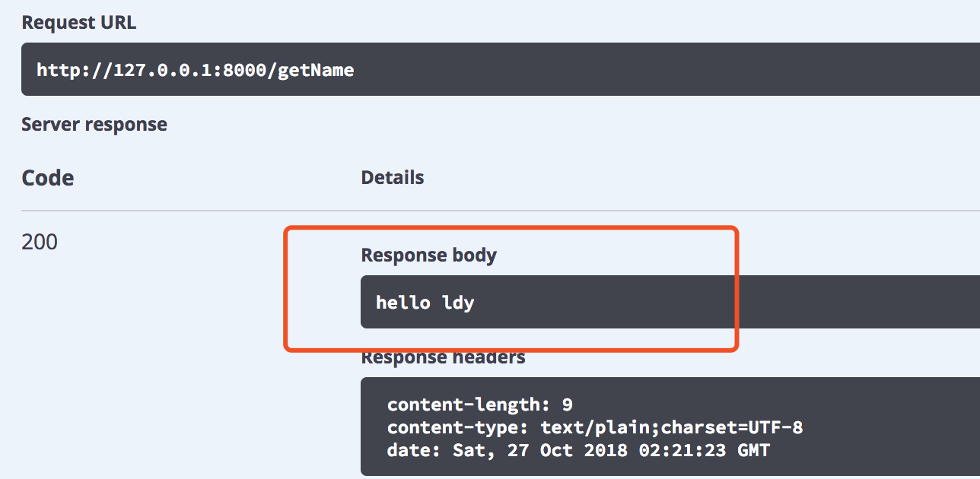Click the "Request URL" heading label
980x479 pixels.
(x=79, y=23)
